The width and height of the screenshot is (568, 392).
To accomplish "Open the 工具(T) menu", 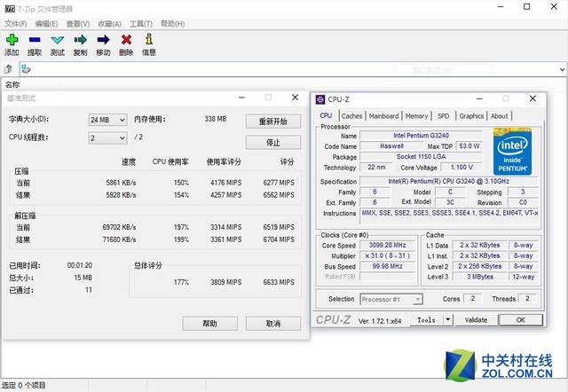I will (141, 24).
